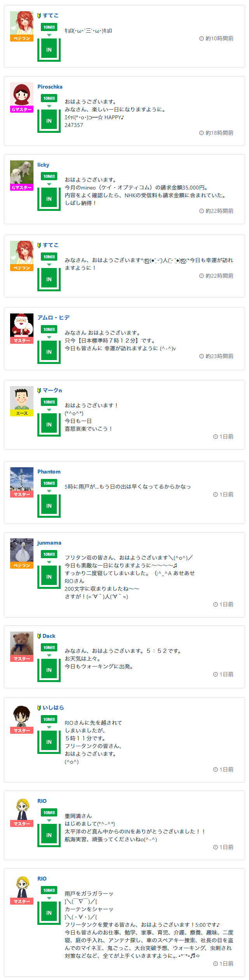Click the 10MB badge on licky's post

(49, 176)
